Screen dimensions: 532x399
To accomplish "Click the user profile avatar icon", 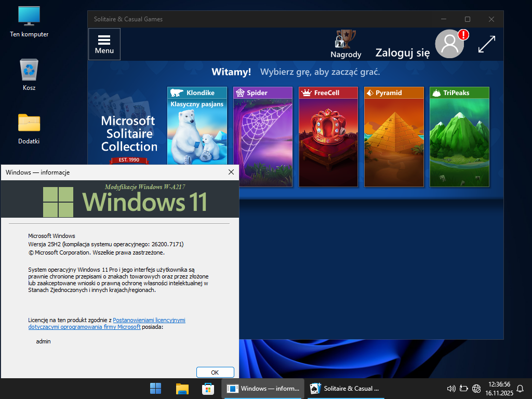I will click(449, 44).
